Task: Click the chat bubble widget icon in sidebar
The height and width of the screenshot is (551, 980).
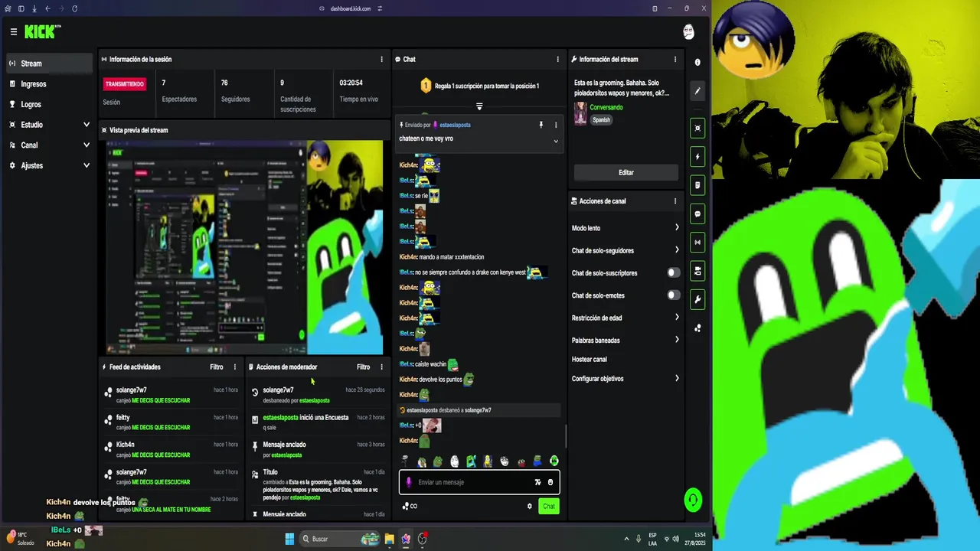Action: [697, 214]
